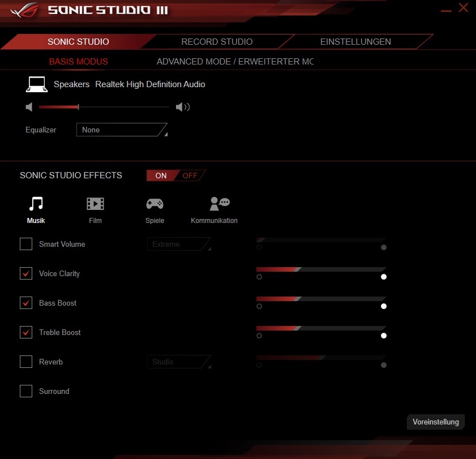Click Realtek High Definition Audio label
Screen dimensions: 476x459
150,84
